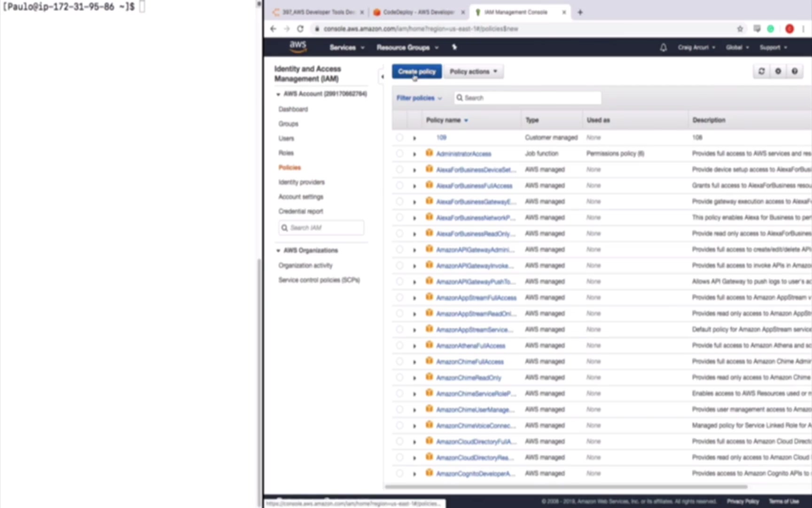This screenshot has width=812, height=508.
Task: Collapse the AWS Organizations sidebar section
Action: coord(278,250)
